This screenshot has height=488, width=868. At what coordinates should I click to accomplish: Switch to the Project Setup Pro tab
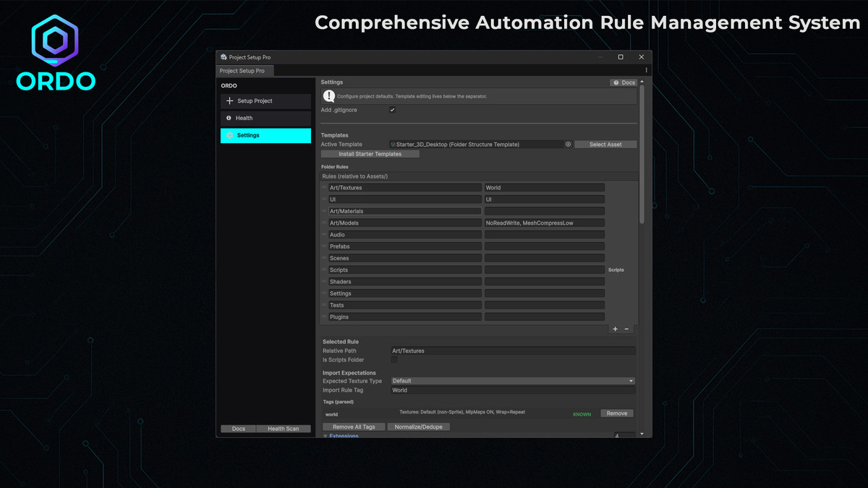tap(244, 71)
